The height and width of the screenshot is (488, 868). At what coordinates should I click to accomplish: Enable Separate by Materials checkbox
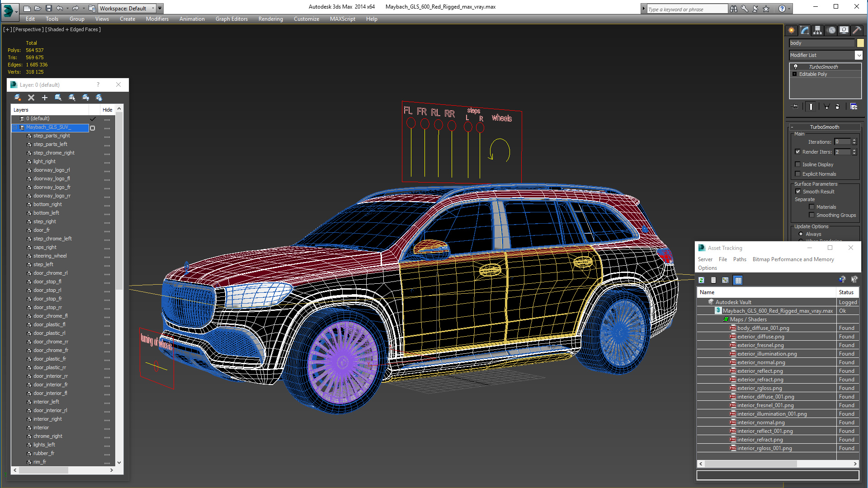coord(811,207)
